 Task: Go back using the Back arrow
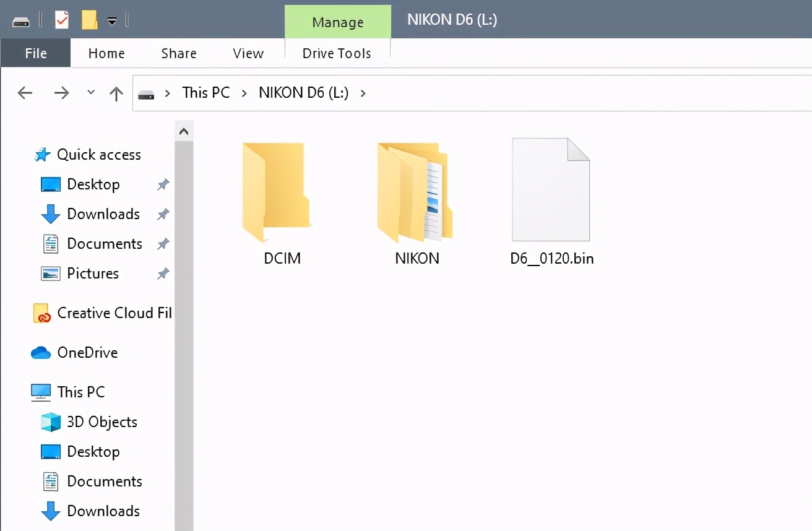click(x=25, y=93)
